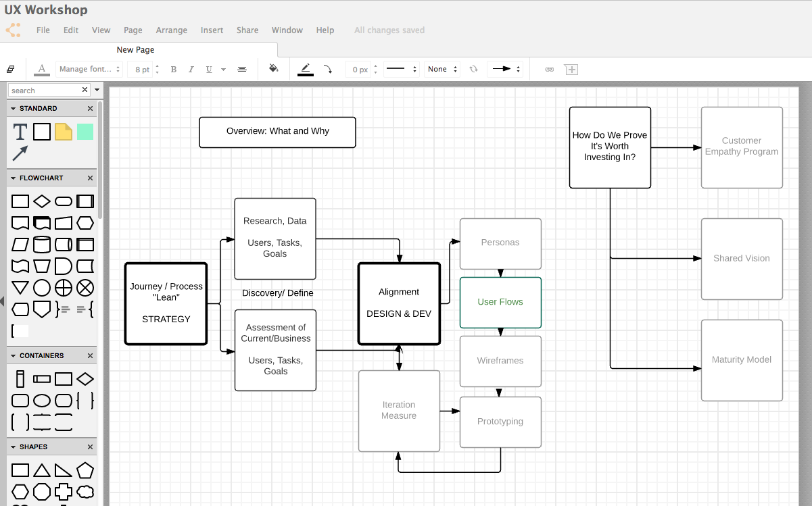Select the Terminator rounded flowchart shape
Screen dimensions: 812x506
pos(64,201)
